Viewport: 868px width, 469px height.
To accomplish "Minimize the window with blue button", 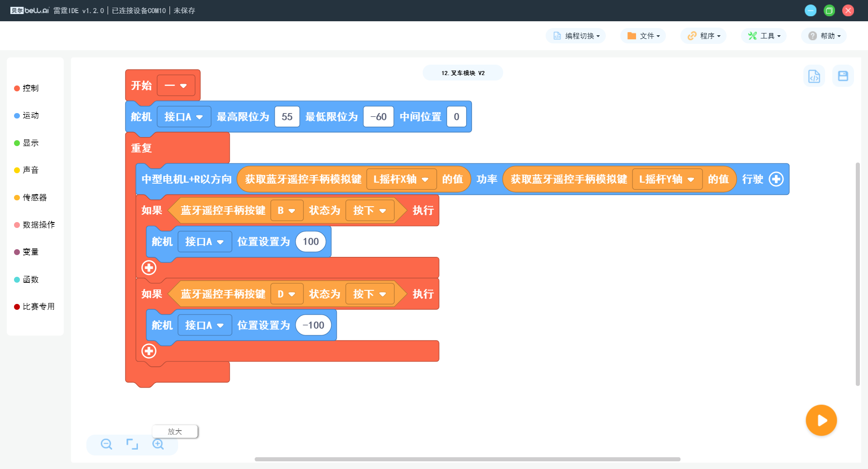I will 811,10.
